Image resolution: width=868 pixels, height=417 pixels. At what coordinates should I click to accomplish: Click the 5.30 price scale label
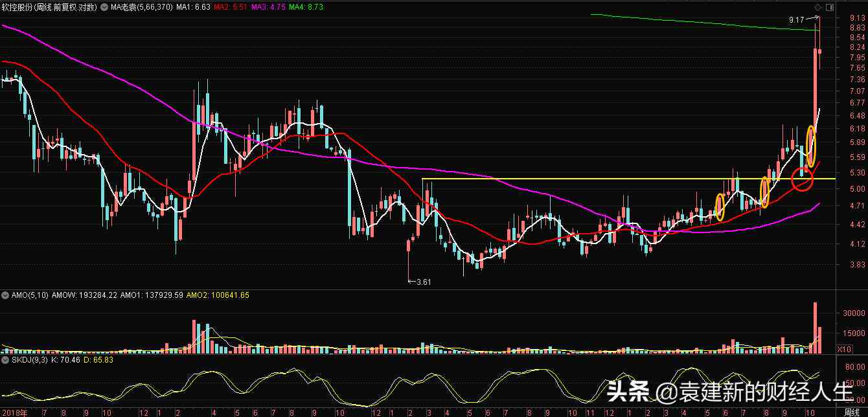(x=857, y=173)
